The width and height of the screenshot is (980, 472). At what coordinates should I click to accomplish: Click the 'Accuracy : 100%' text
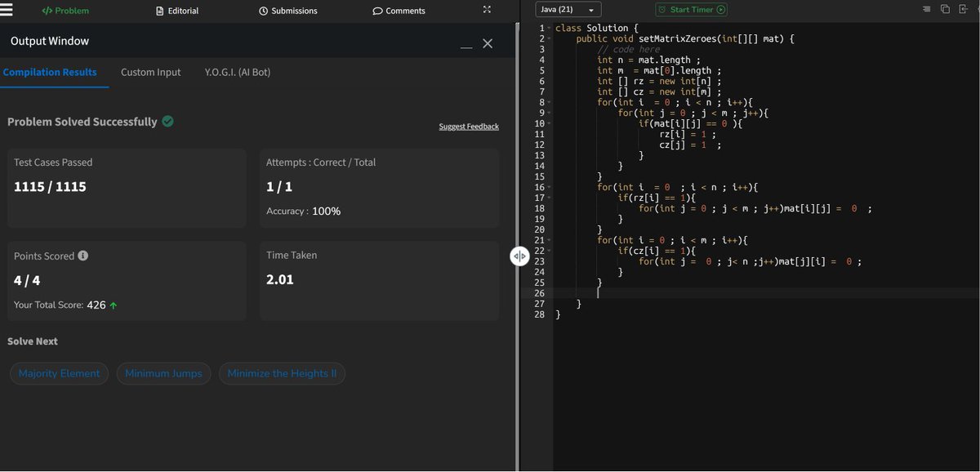click(303, 212)
